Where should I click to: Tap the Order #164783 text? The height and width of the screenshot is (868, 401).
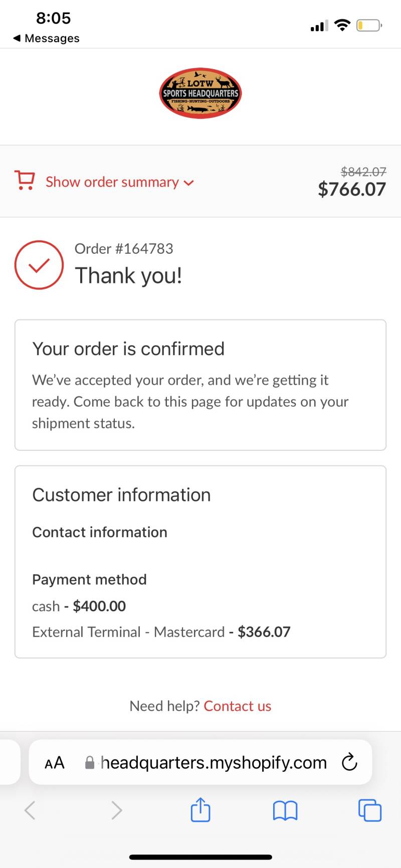click(x=124, y=248)
